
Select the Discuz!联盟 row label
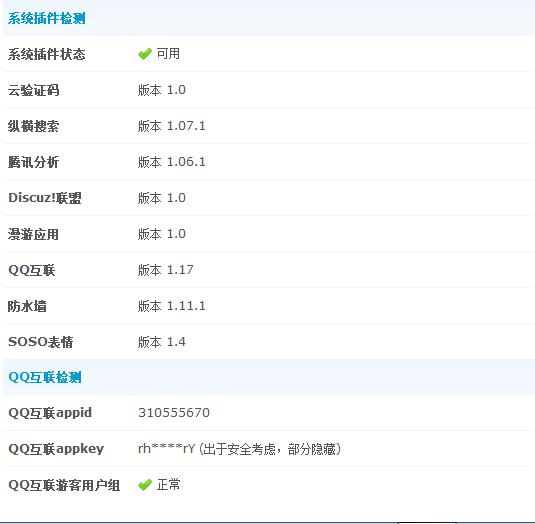[45, 198]
